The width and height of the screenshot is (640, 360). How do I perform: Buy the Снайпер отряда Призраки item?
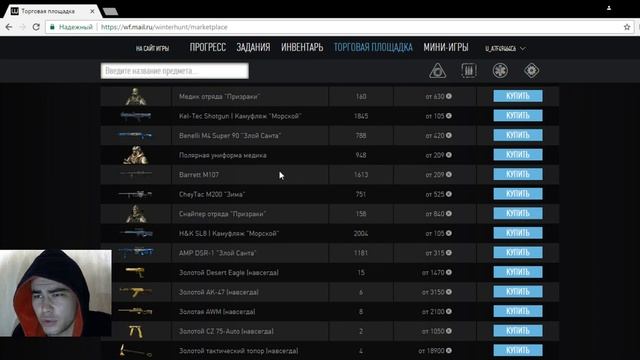pyautogui.click(x=518, y=213)
